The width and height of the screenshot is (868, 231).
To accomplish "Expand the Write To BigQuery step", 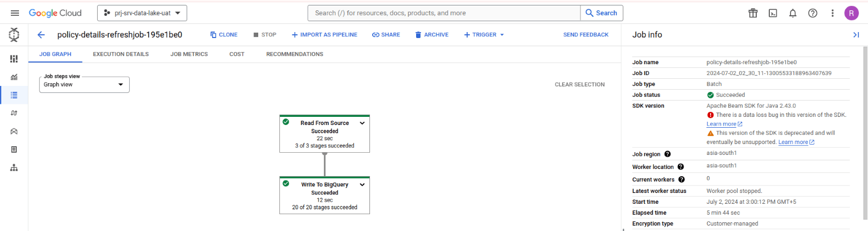I will pos(362,184).
